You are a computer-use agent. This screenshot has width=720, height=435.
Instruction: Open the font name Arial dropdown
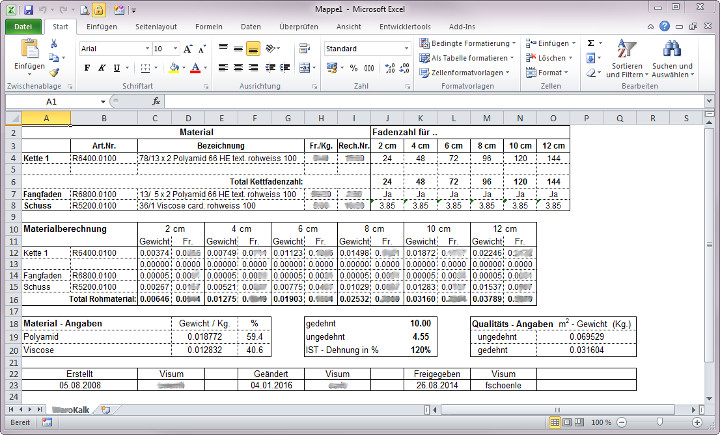coord(145,48)
